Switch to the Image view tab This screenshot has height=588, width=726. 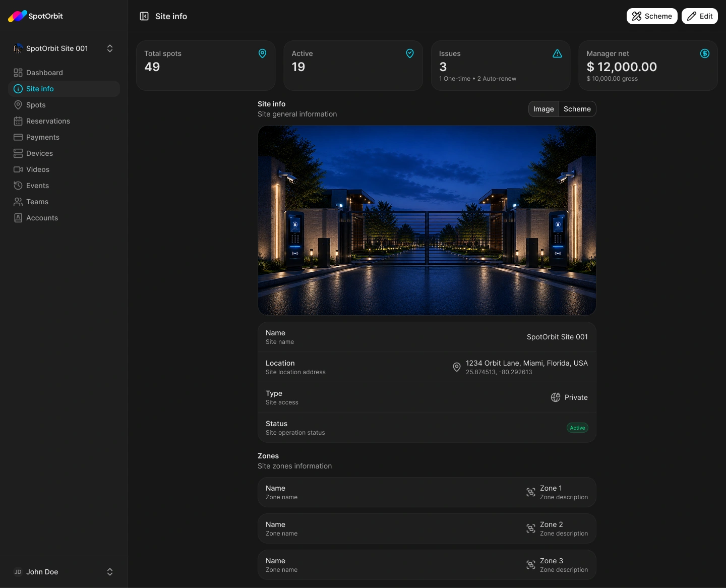[x=543, y=109]
